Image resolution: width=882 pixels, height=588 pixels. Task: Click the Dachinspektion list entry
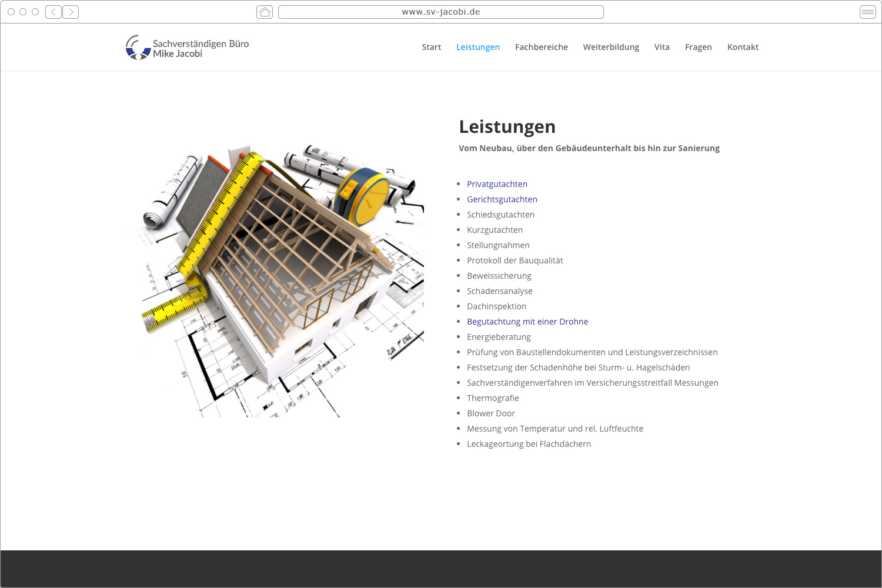pyautogui.click(x=496, y=306)
